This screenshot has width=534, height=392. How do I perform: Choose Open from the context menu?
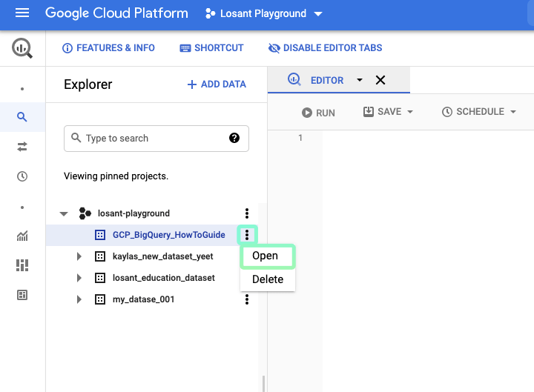pos(268,256)
